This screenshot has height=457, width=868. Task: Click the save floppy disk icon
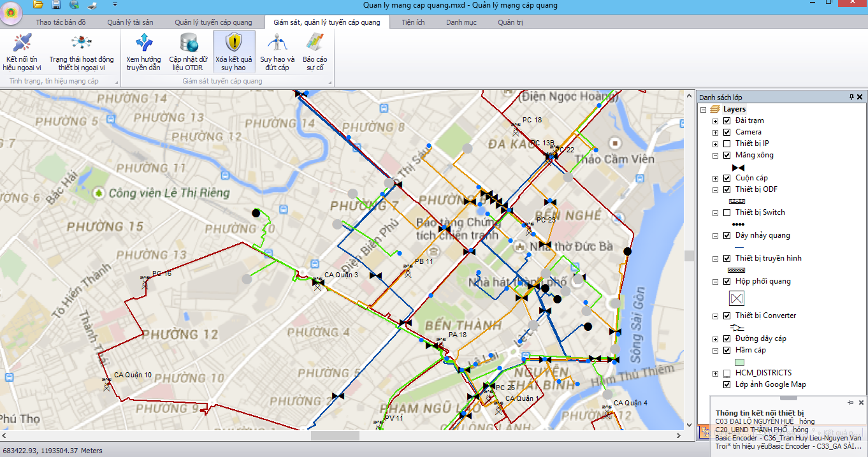pos(56,5)
